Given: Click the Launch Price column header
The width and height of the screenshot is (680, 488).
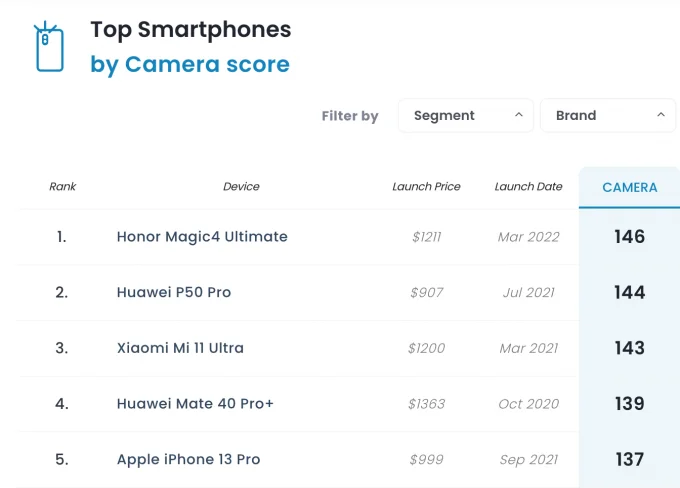Looking at the screenshot, I should coord(426,187).
